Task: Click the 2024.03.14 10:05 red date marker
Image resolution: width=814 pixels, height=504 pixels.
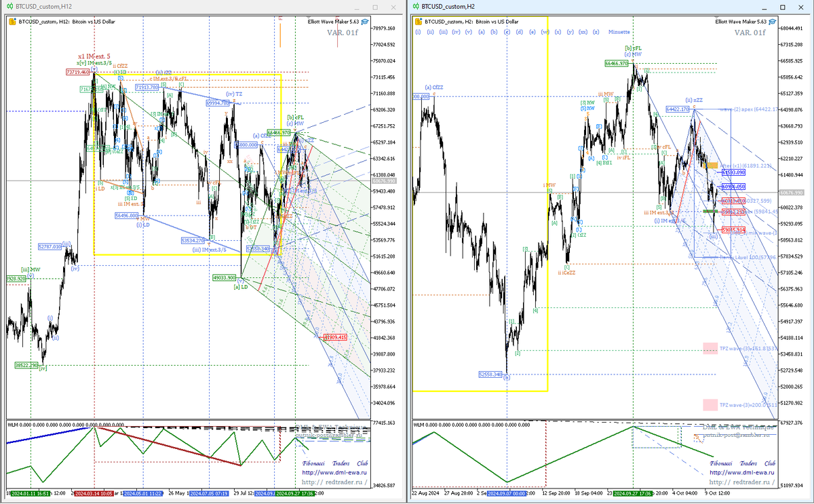Action: click(94, 494)
